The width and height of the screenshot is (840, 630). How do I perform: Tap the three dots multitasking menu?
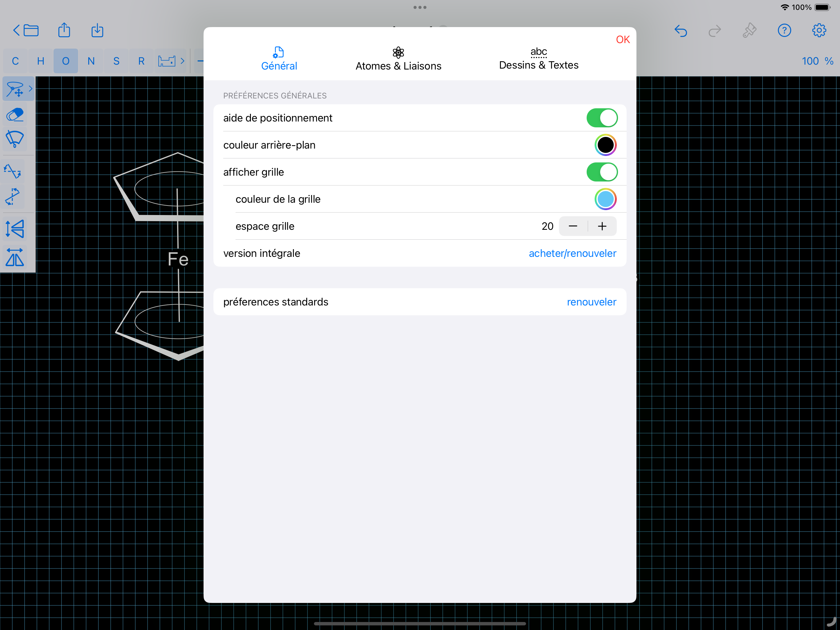pyautogui.click(x=420, y=7)
